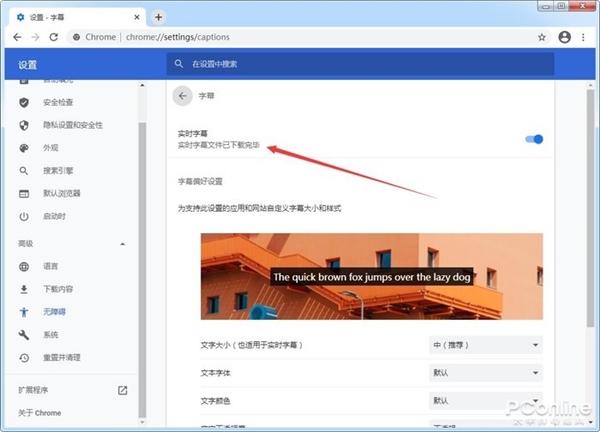Open a new tab

158,17
